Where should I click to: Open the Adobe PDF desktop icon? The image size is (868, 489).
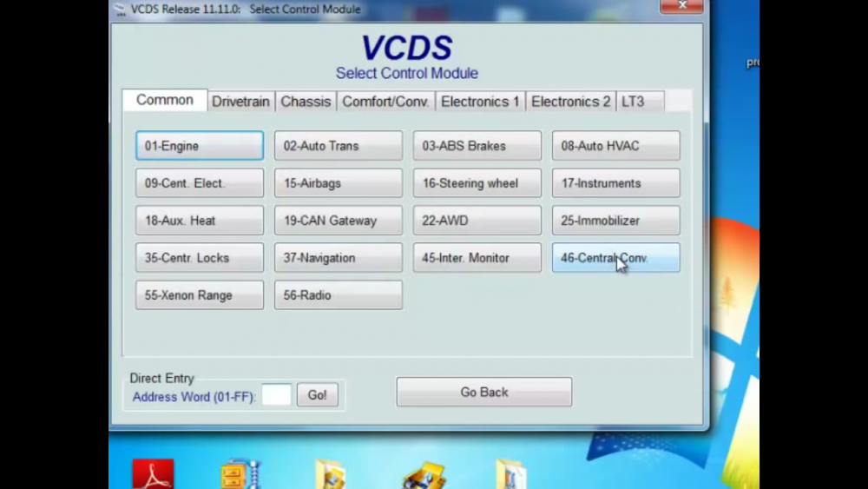point(154,474)
